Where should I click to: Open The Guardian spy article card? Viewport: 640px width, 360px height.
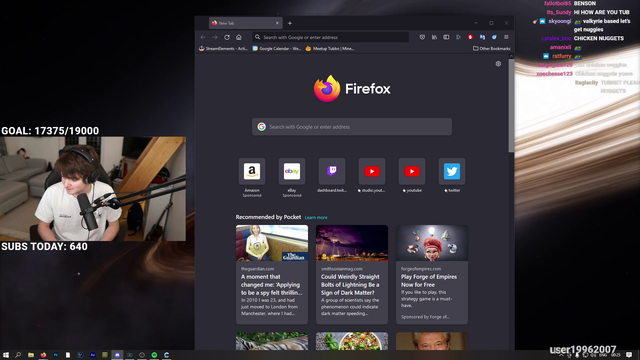(x=272, y=274)
